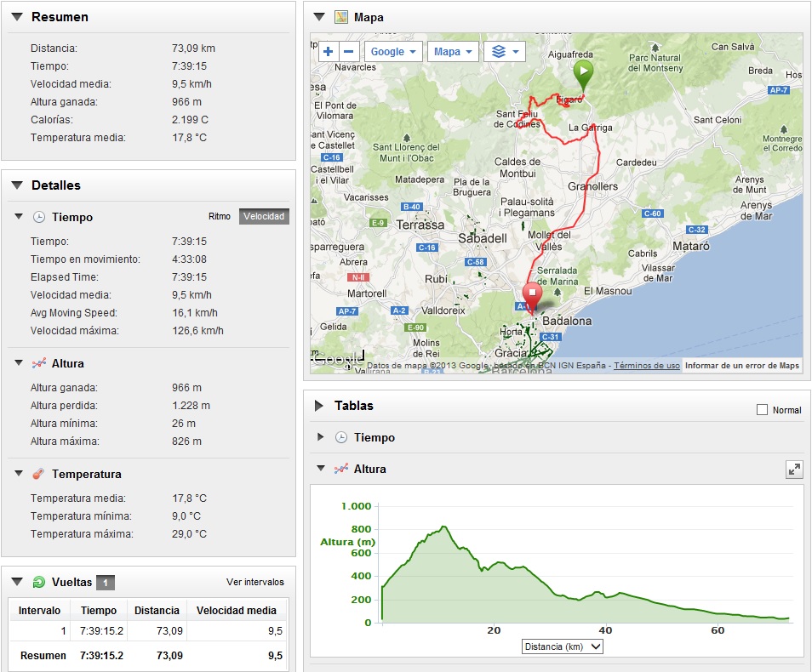Image resolution: width=812 pixels, height=672 pixels.
Task: Expand the Altura chart to full size
Action: [x=794, y=470]
